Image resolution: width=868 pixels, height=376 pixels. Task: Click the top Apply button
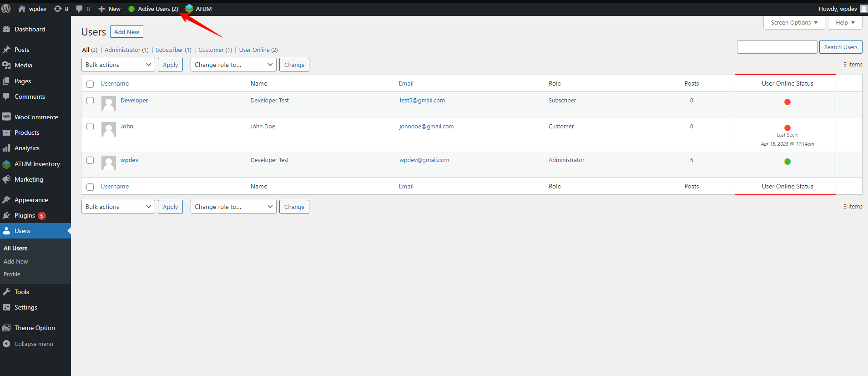[171, 65]
